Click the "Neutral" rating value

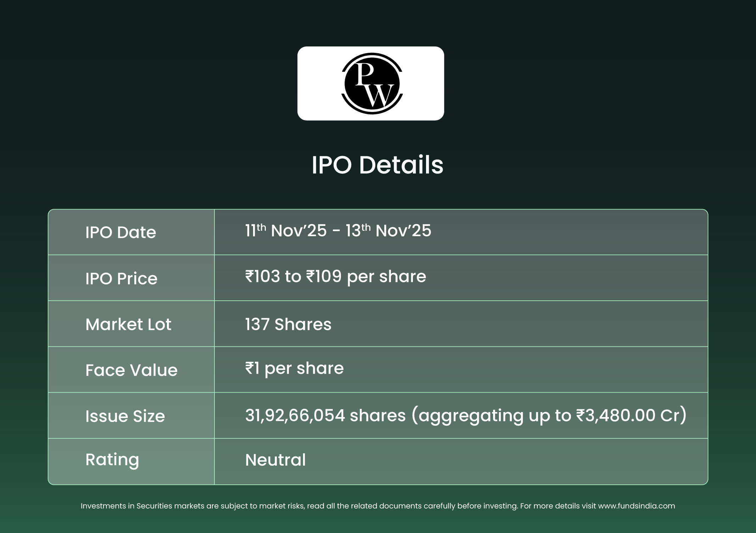(x=275, y=460)
